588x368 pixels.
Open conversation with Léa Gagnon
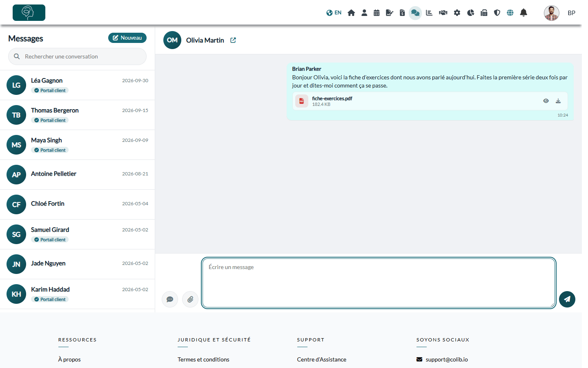pos(77,85)
